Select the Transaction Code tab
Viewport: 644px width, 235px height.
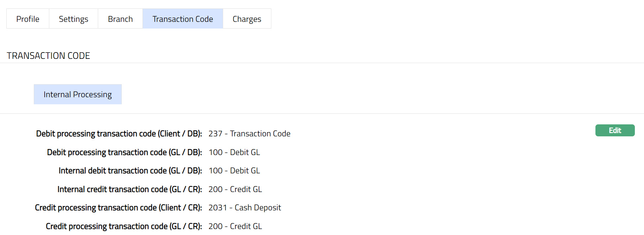183,19
